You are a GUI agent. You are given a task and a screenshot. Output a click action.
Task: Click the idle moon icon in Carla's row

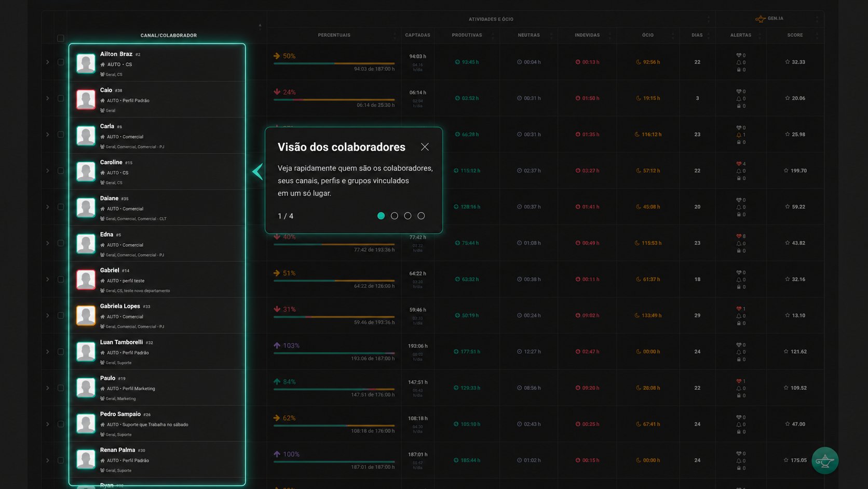[637, 135]
